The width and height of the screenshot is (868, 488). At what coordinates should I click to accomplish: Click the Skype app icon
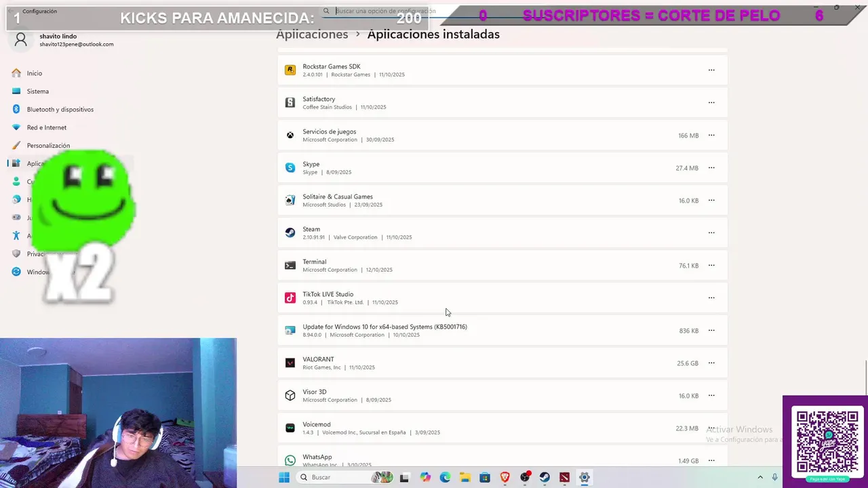[x=290, y=167]
